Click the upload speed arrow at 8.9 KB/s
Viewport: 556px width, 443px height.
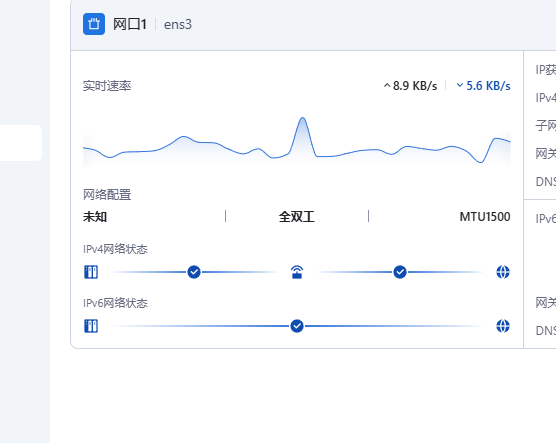click(387, 86)
